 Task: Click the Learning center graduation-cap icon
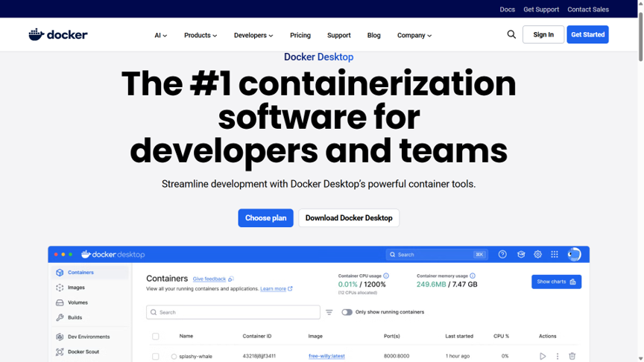(x=521, y=255)
